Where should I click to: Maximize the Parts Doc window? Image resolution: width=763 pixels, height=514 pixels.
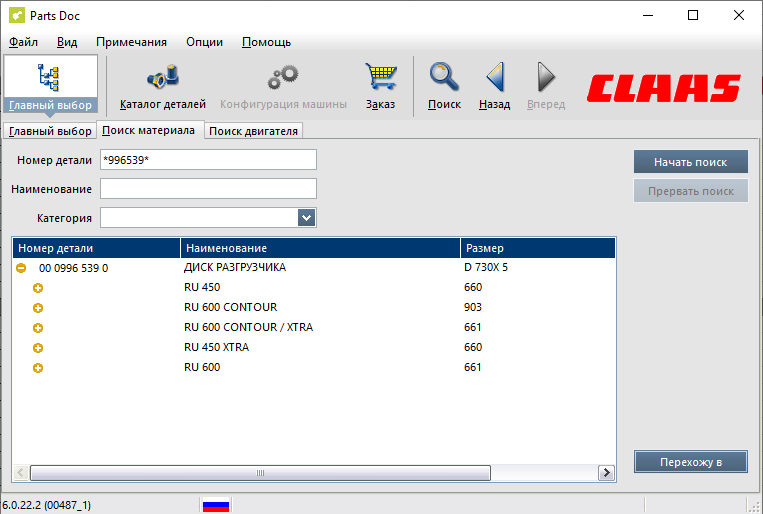[x=693, y=15]
